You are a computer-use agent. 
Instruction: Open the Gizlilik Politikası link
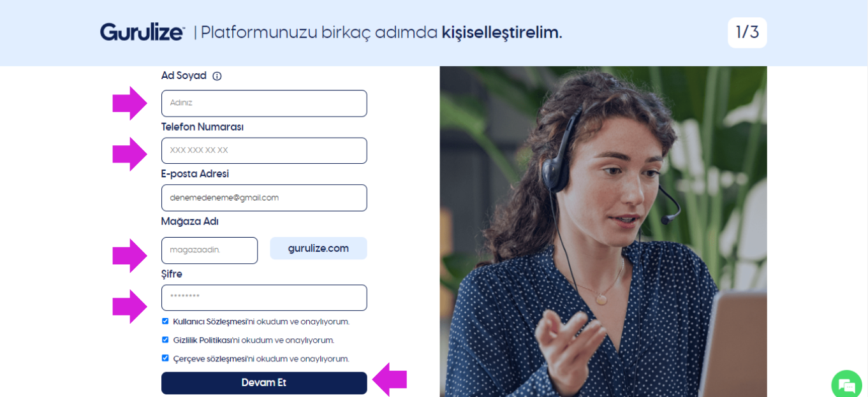[x=202, y=340]
